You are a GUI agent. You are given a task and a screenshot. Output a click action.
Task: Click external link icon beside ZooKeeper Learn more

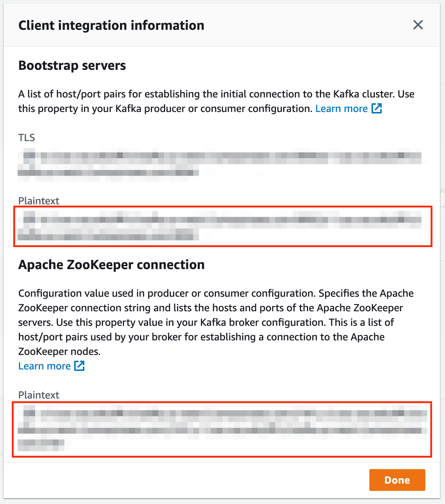tap(79, 366)
